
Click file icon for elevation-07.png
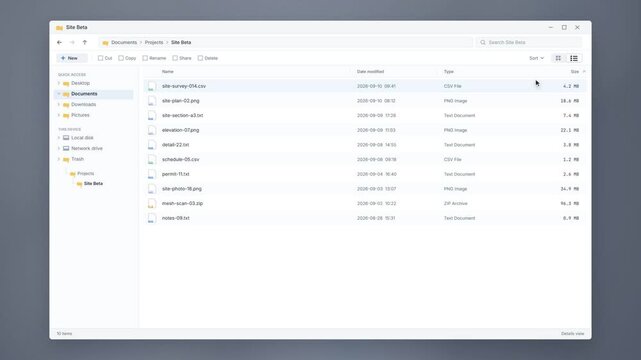pos(152,130)
